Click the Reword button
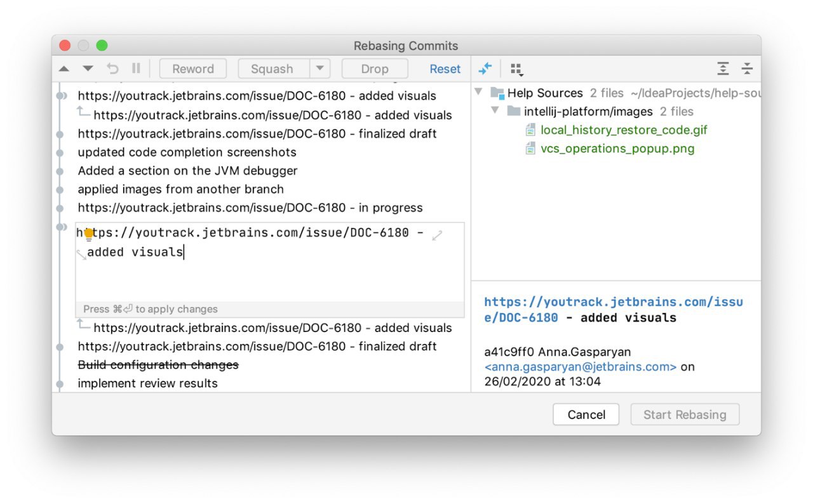The image size is (813, 504). 193,69
